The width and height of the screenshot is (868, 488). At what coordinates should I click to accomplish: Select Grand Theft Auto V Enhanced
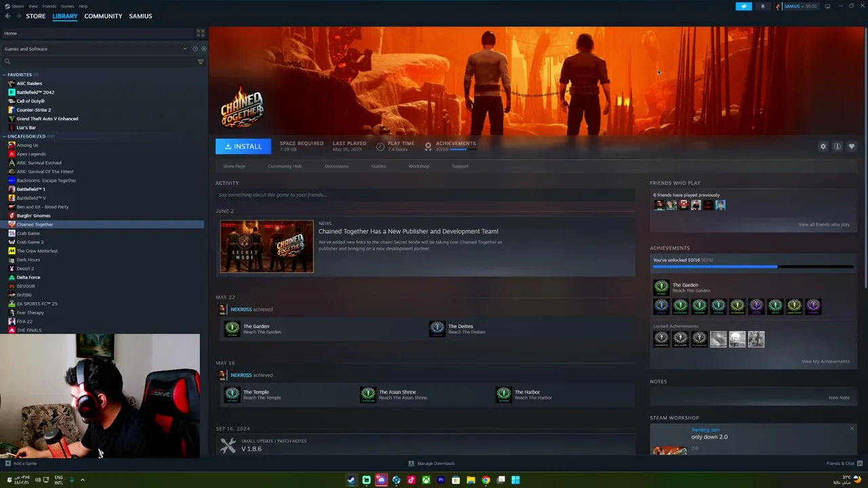47,119
